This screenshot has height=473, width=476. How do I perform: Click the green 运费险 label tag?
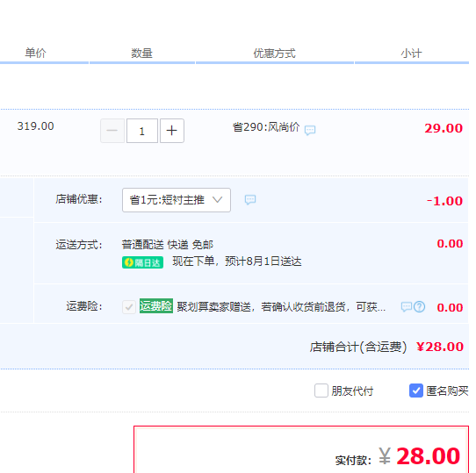pyautogui.click(x=156, y=306)
